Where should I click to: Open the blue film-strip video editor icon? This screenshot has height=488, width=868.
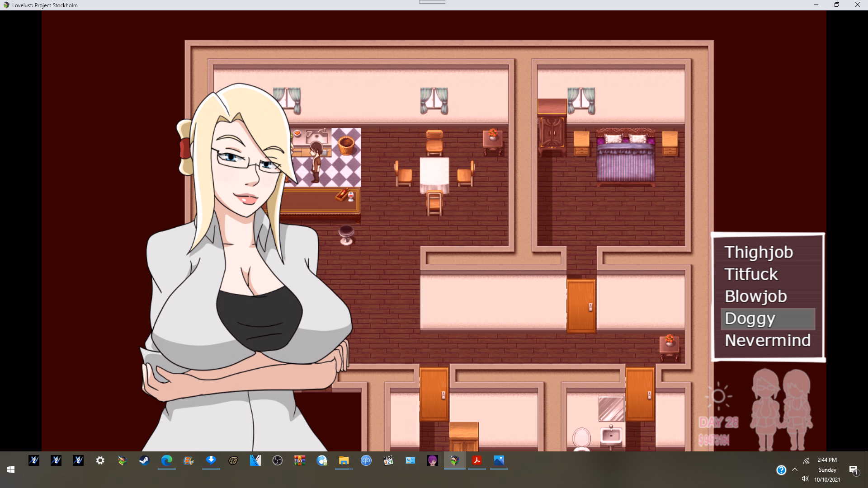click(255, 460)
